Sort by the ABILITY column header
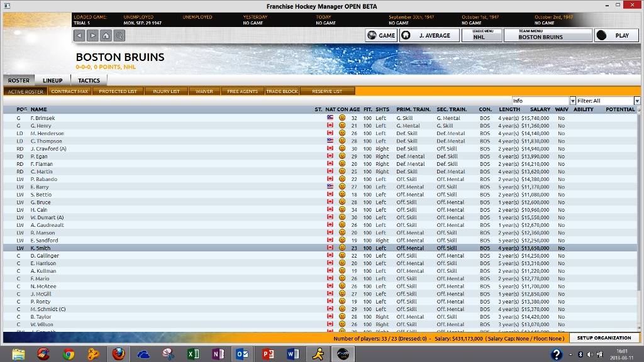 [583, 109]
